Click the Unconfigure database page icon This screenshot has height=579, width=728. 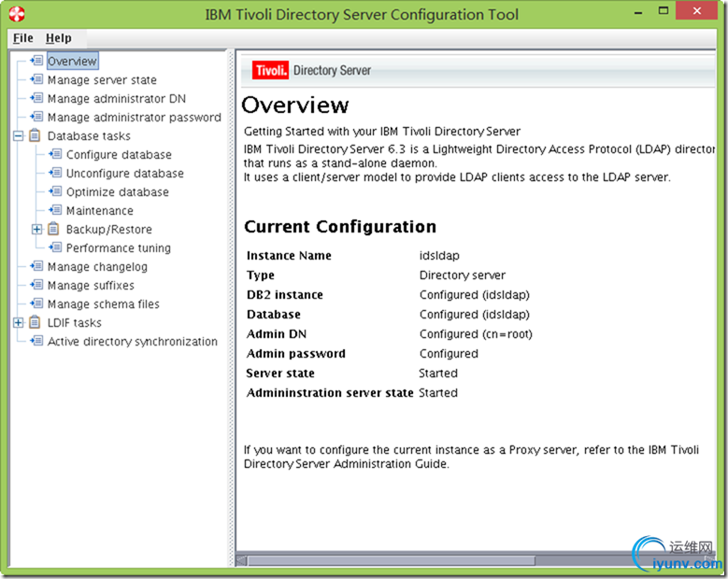[55, 173]
